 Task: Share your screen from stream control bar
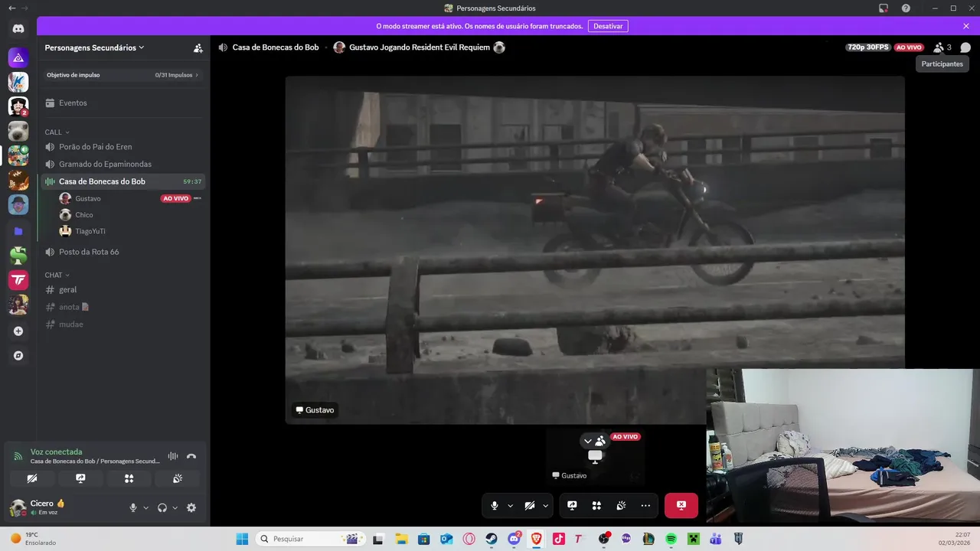(x=572, y=506)
